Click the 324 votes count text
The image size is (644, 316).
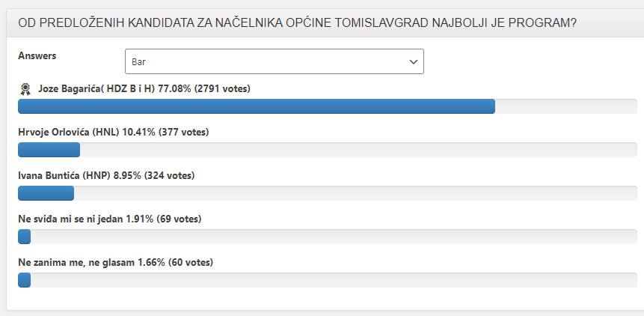169,176
